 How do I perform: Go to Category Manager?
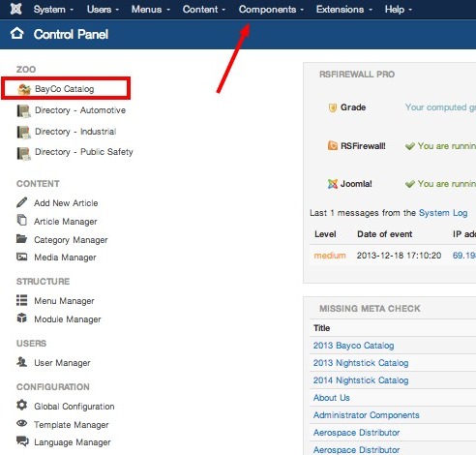tap(71, 240)
